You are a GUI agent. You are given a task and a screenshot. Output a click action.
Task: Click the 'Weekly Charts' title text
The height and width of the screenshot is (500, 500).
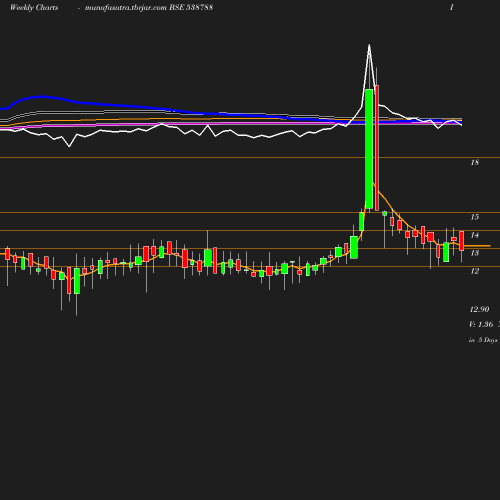(x=34, y=7)
